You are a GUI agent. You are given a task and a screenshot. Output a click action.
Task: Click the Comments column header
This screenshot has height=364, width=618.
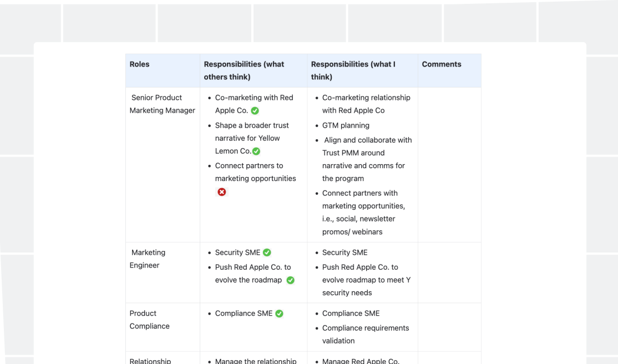450,70
